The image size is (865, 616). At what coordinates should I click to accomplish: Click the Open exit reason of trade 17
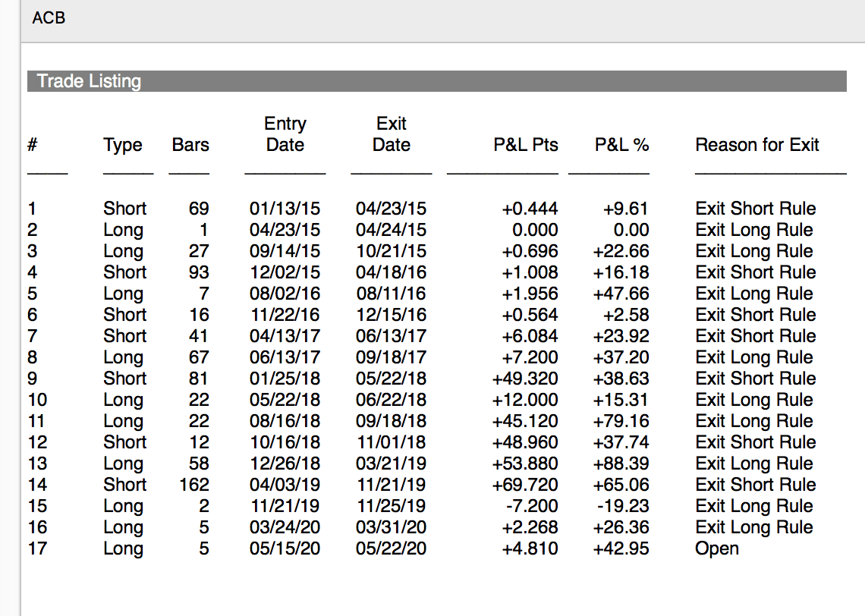[x=717, y=548]
